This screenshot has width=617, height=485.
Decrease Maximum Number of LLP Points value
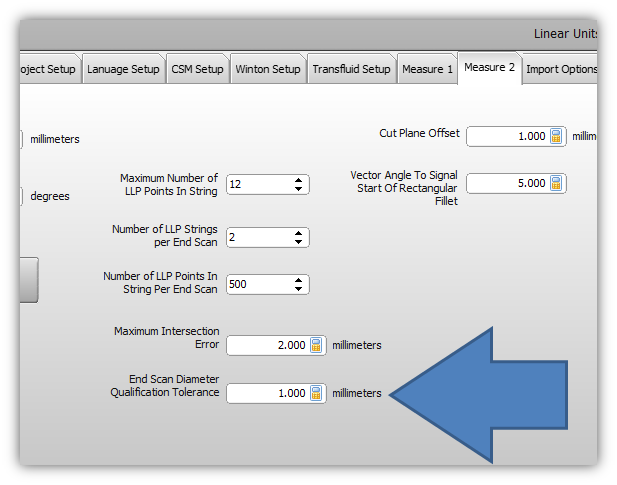(x=298, y=189)
